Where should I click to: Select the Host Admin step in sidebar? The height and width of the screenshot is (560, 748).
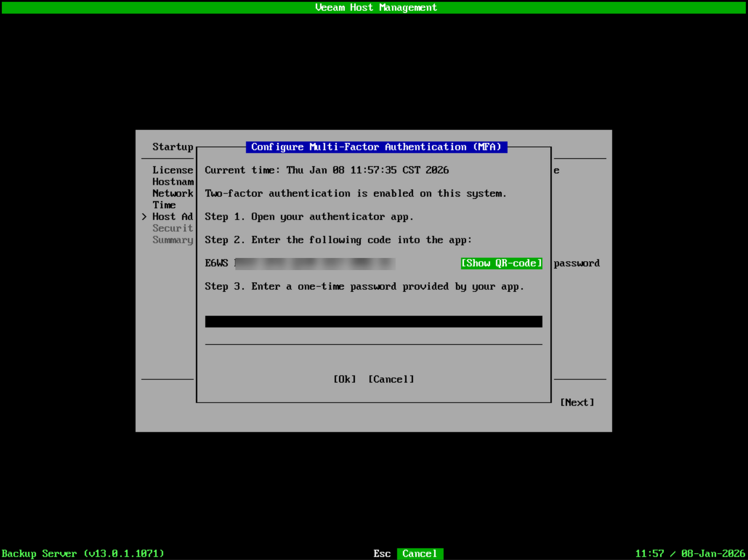[x=173, y=217]
